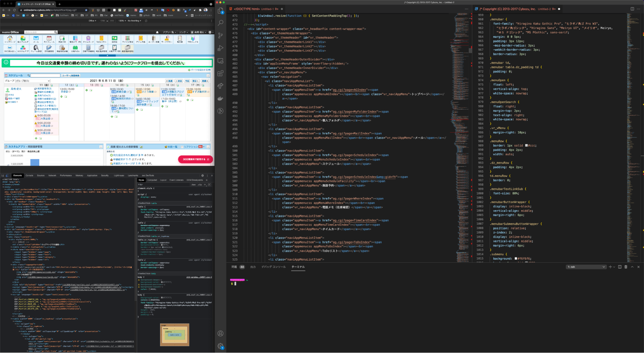Screen dimensions: 644x353
Task: Open the 100% zoom dropdown in device toolbar
Action: pos(122,21)
